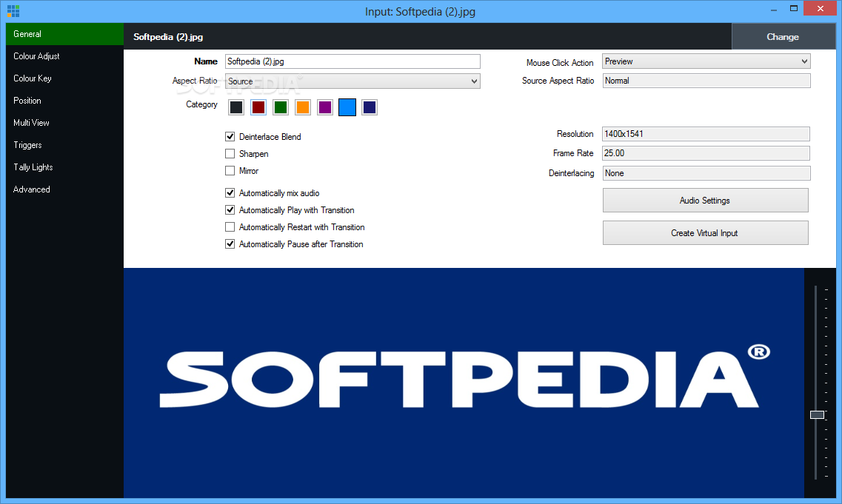Image resolution: width=842 pixels, height=504 pixels.
Task: Click the Change button
Action: (783, 36)
